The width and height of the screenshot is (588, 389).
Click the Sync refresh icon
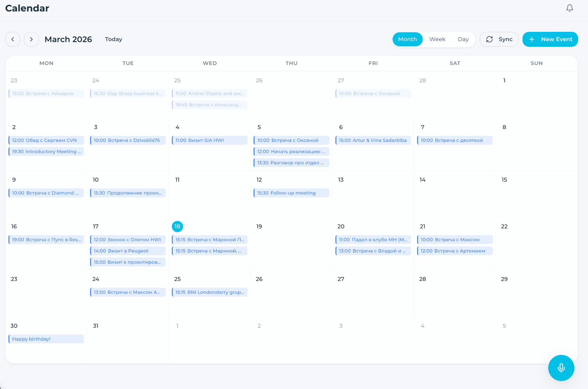point(489,39)
